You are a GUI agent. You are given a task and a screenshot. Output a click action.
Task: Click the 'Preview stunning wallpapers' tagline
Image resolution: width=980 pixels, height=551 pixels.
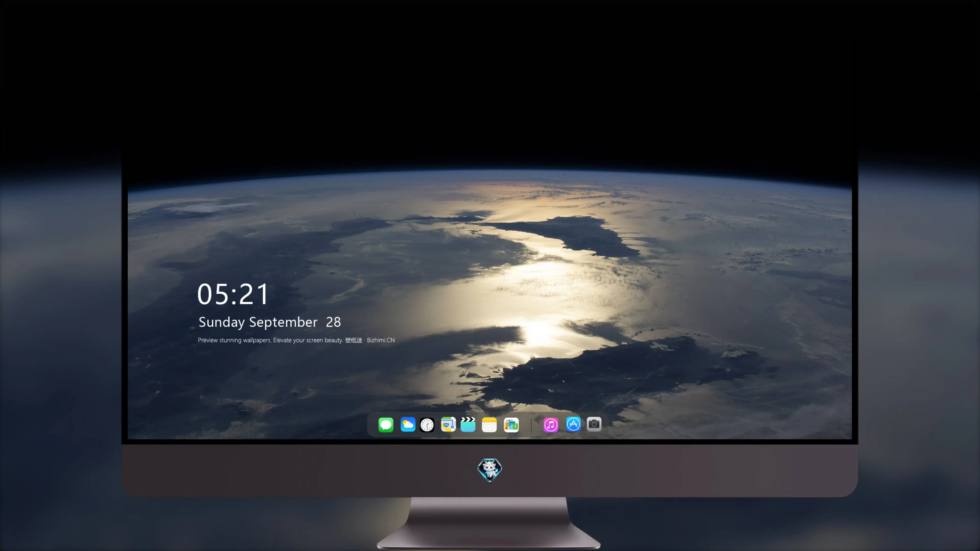296,340
